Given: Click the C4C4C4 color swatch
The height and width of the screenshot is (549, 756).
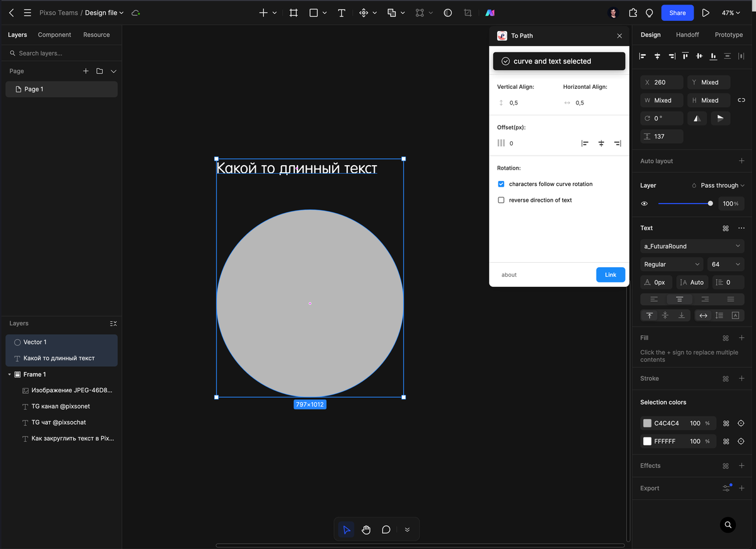Looking at the screenshot, I should click(647, 424).
